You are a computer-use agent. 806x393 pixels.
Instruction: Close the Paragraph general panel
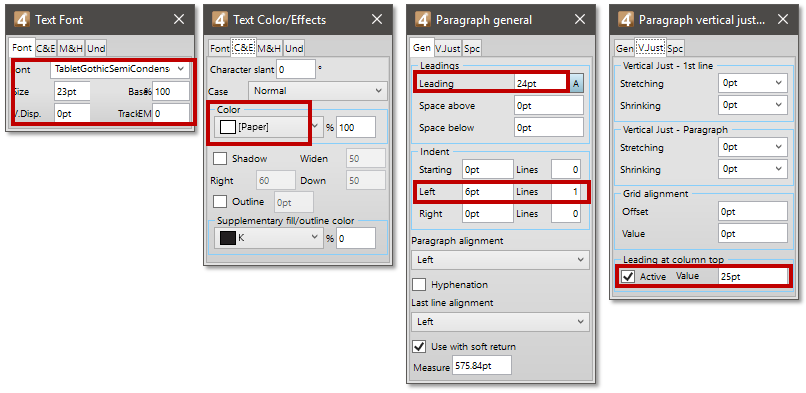pyautogui.click(x=580, y=20)
